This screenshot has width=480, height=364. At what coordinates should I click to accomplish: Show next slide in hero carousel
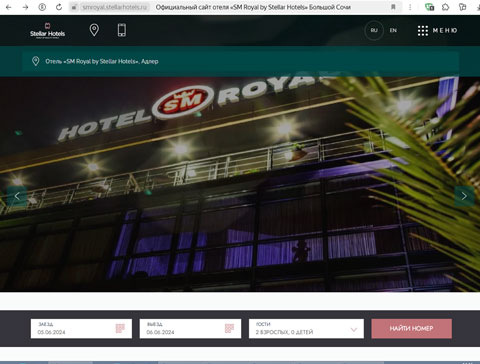464,196
